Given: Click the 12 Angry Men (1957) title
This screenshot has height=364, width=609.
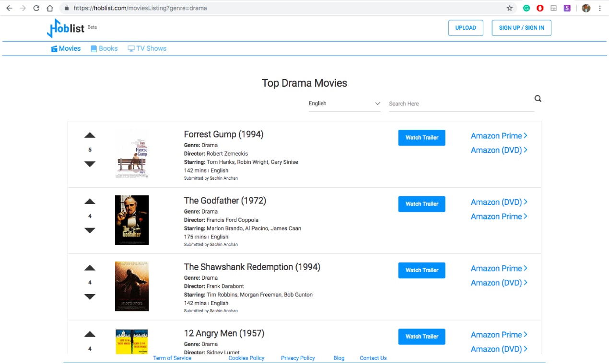Looking at the screenshot, I should point(224,333).
